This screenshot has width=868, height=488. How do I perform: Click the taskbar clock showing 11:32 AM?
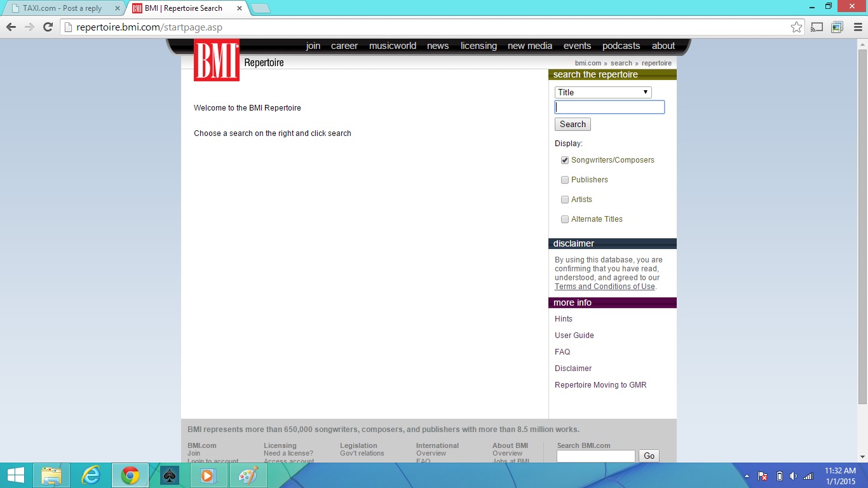[x=840, y=476]
